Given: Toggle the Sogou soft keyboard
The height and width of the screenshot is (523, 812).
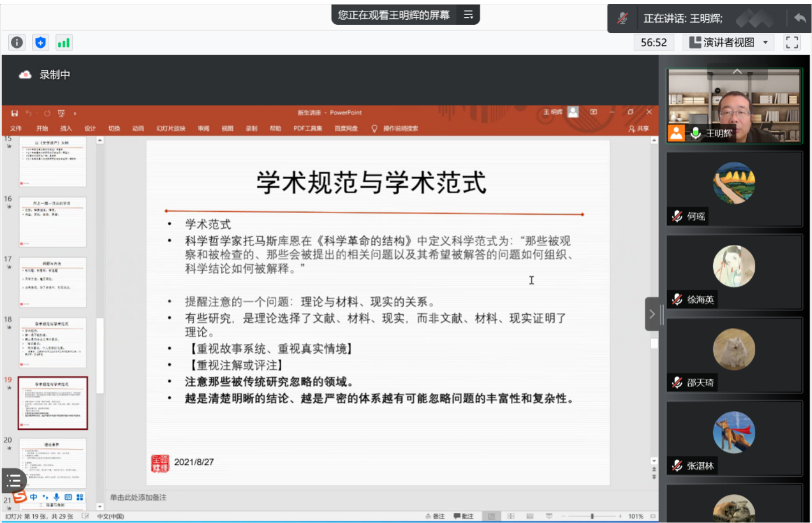Looking at the screenshot, I should point(68,497).
